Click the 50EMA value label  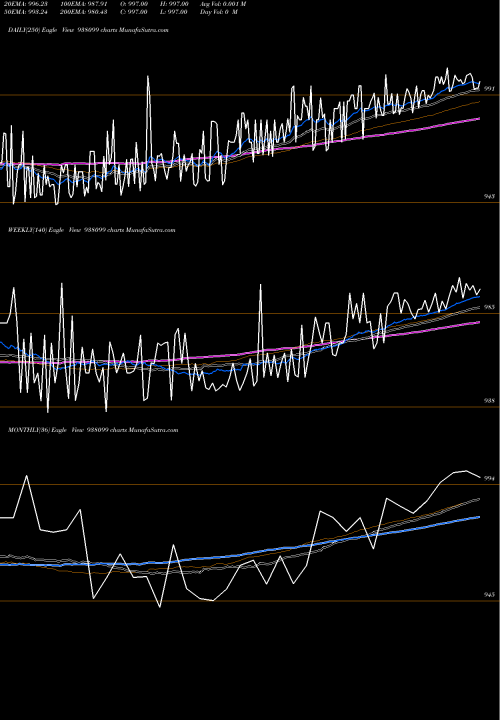coord(26,12)
